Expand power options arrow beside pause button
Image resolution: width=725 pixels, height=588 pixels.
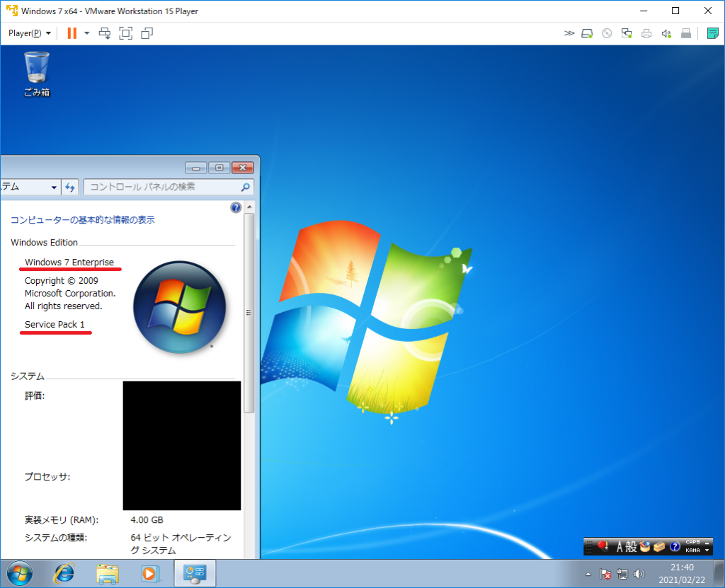coord(87,33)
